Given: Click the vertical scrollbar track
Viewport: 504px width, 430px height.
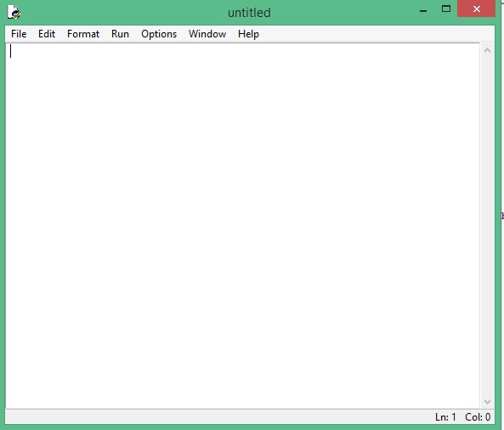Looking at the screenshot, I should tap(487, 225).
